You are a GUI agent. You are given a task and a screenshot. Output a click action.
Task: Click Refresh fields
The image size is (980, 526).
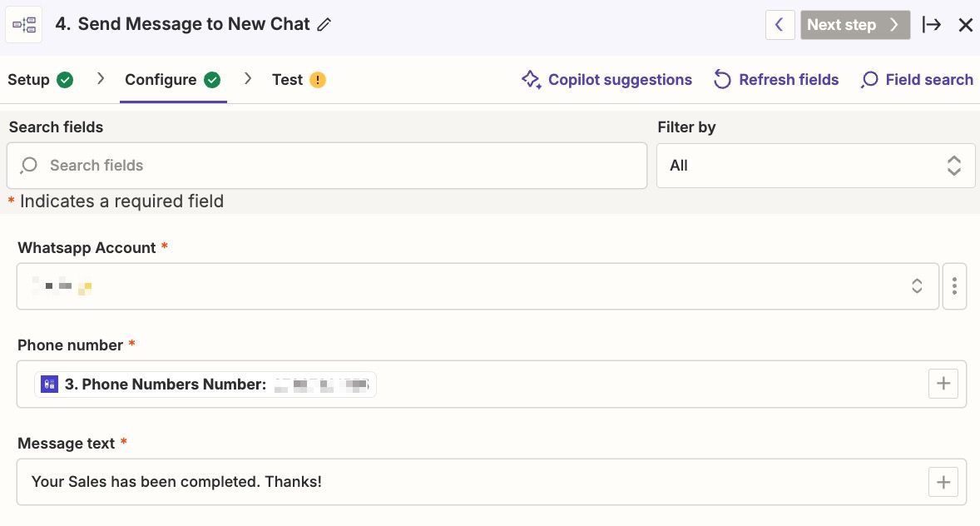[776, 79]
